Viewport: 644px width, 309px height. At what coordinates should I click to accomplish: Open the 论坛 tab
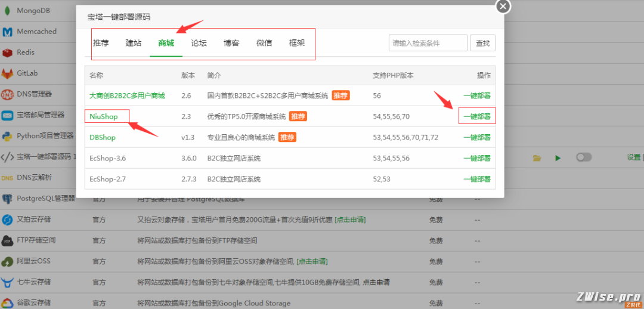[x=199, y=43]
